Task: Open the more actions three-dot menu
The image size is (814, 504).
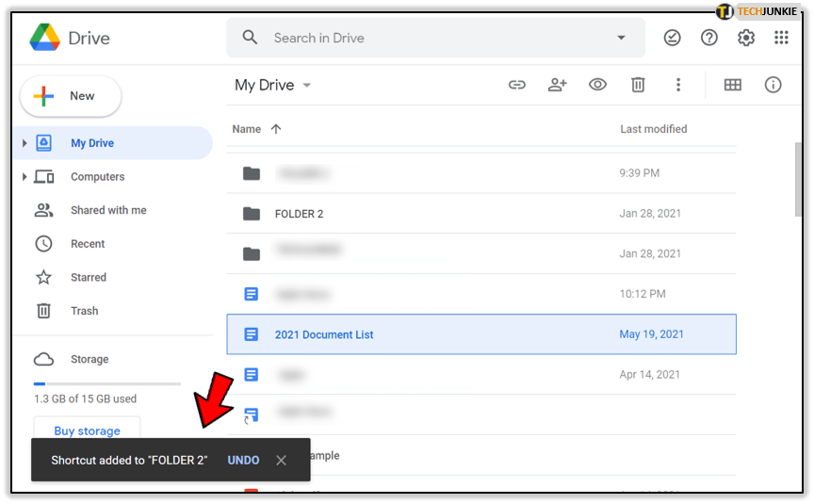Action: click(x=677, y=85)
